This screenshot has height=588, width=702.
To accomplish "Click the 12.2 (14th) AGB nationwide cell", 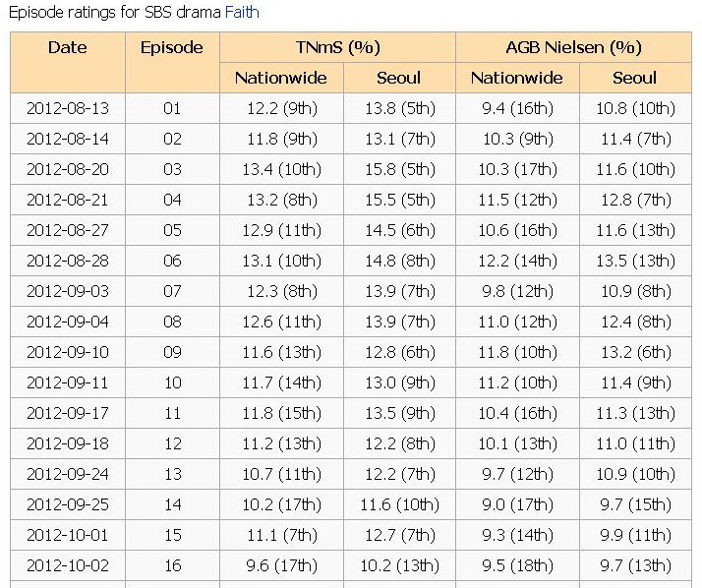I will (517, 261).
